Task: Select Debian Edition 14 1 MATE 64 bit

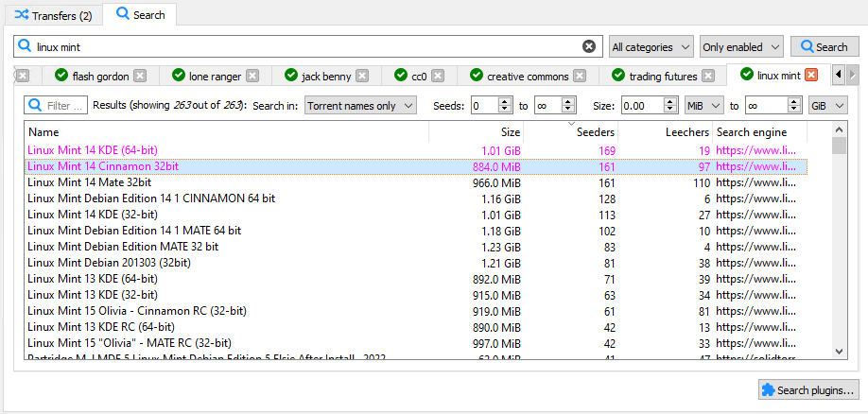Action: 416,231
